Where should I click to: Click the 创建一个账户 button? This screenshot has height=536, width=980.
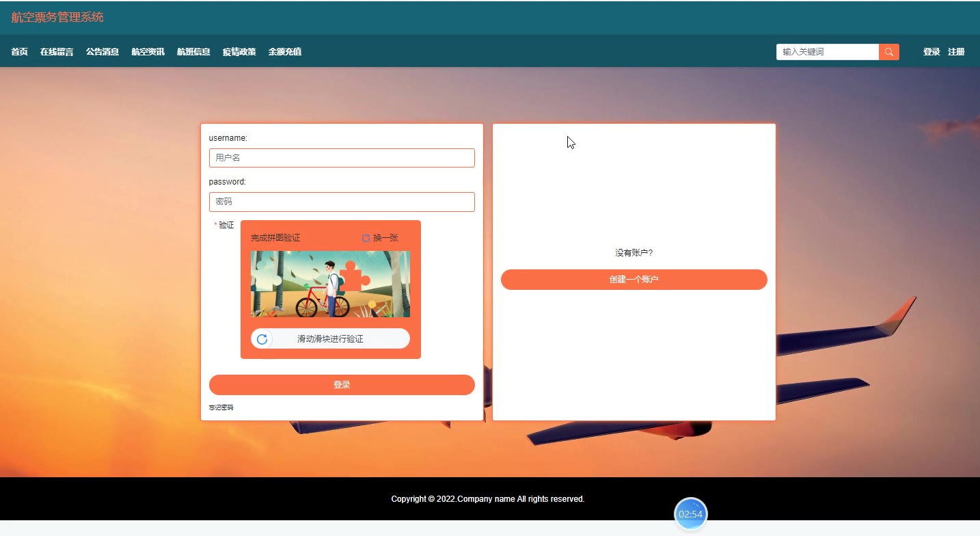point(634,280)
